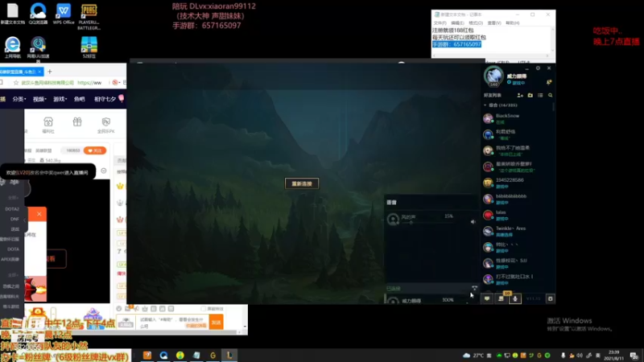Select DNF in the browser left sidebar
The width and height of the screenshot is (644, 362).
point(14,219)
